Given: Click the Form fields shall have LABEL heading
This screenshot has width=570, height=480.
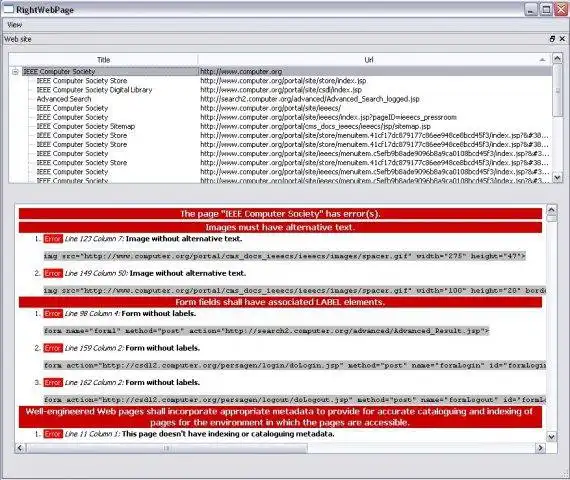Looking at the screenshot, I should [x=280, y=302].
